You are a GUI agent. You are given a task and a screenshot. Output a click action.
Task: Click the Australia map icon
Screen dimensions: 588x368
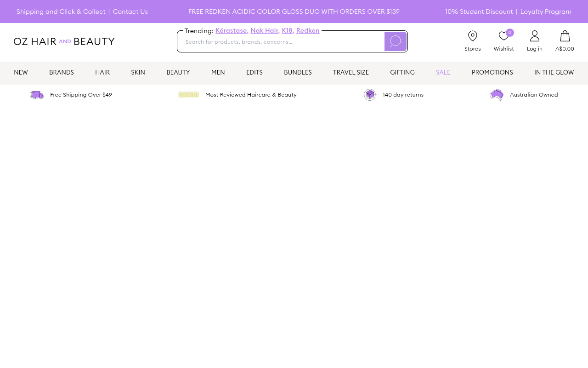(497, 95)
